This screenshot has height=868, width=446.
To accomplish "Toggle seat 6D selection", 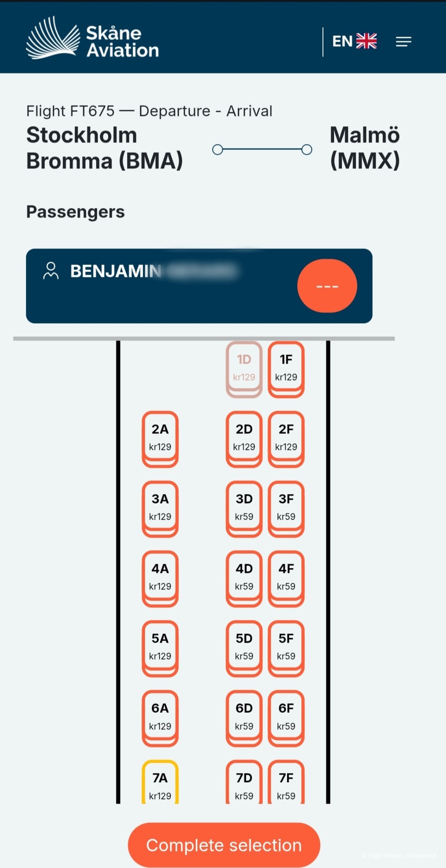I will click(x=244, y=718).
